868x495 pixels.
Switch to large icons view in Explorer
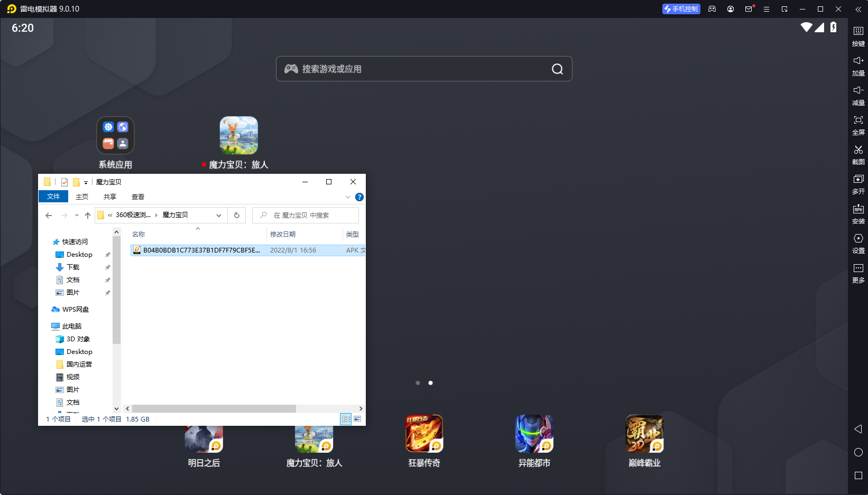357,419
